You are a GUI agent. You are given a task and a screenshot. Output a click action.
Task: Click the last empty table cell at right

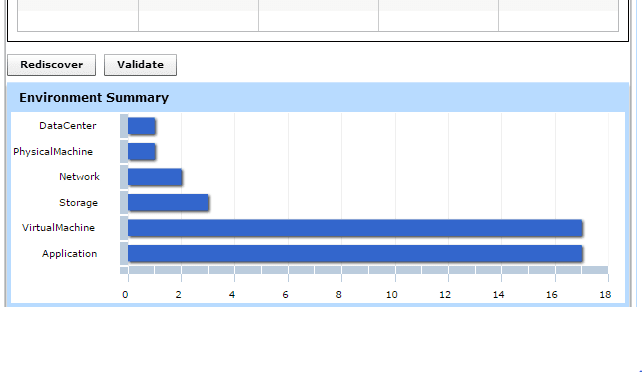pos(558,20)
